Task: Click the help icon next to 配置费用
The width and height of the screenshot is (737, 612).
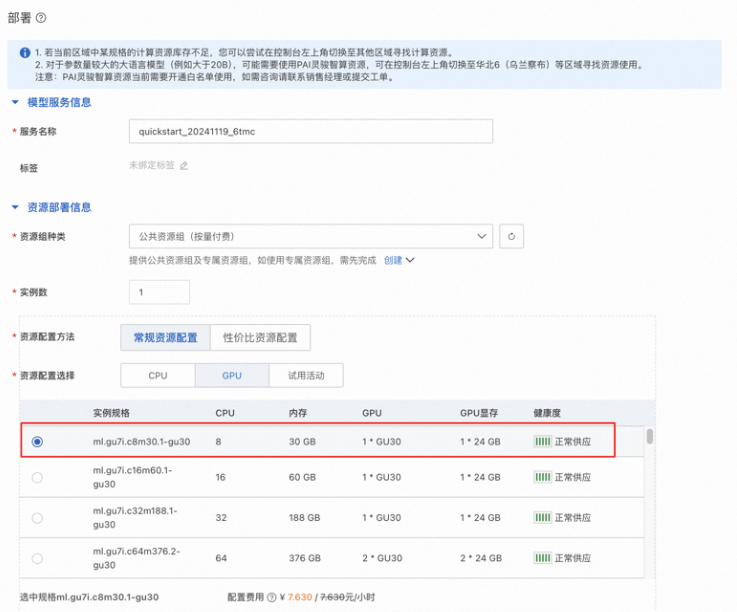Action: pyautogui.click(x=272, y=597)
